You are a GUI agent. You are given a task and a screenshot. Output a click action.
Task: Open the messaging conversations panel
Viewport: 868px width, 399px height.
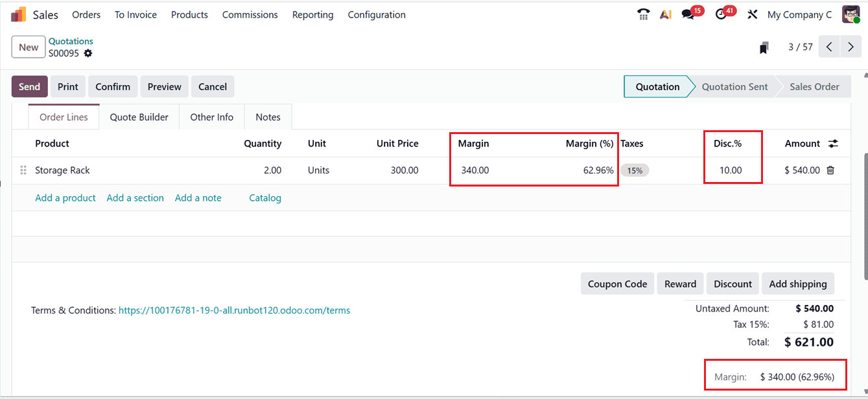click(x=687, y=14)
